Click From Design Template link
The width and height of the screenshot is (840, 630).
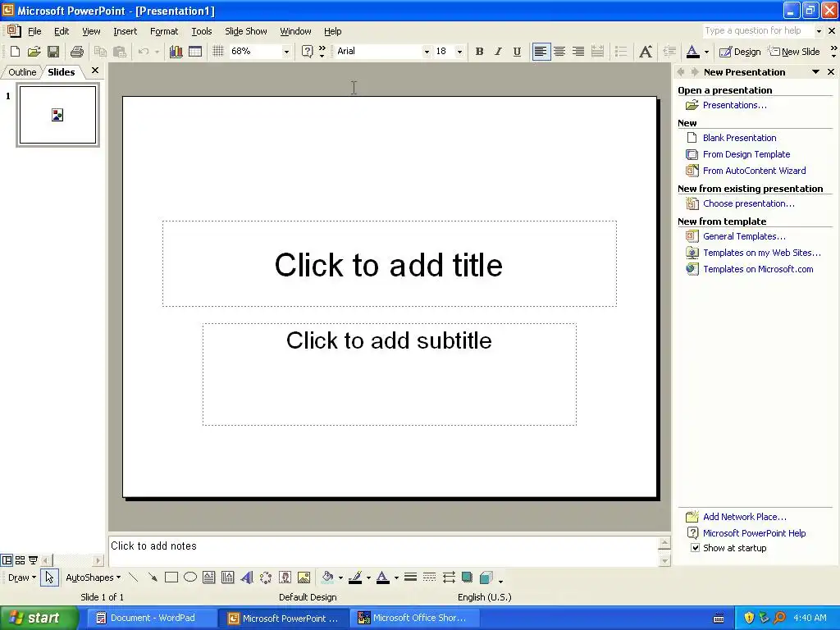[746, 154]
